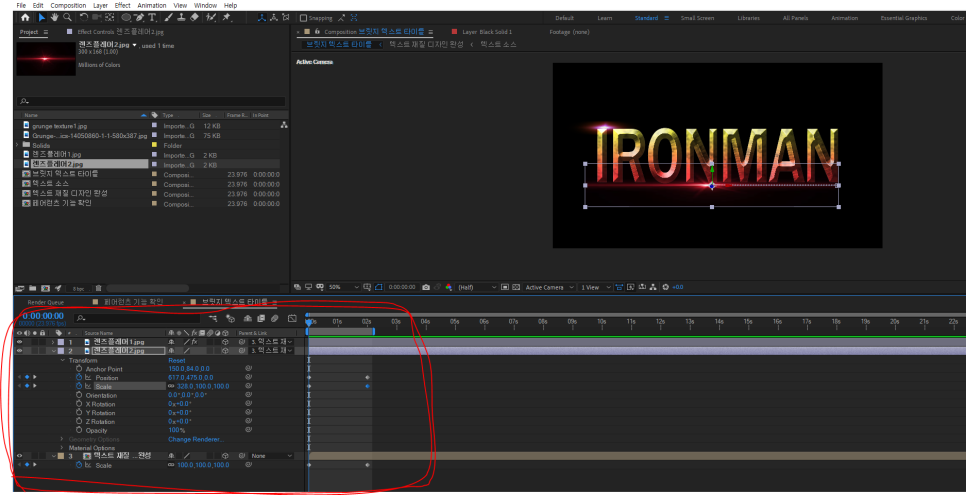Viewport: 966px width, 495px height.
Task: Collapse the Transform group
Action: [x=62, y=360]
